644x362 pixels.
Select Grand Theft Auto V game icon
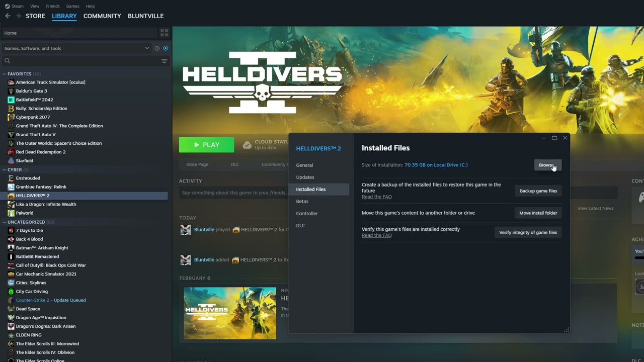pyautogui.click(x=11, y=135)
